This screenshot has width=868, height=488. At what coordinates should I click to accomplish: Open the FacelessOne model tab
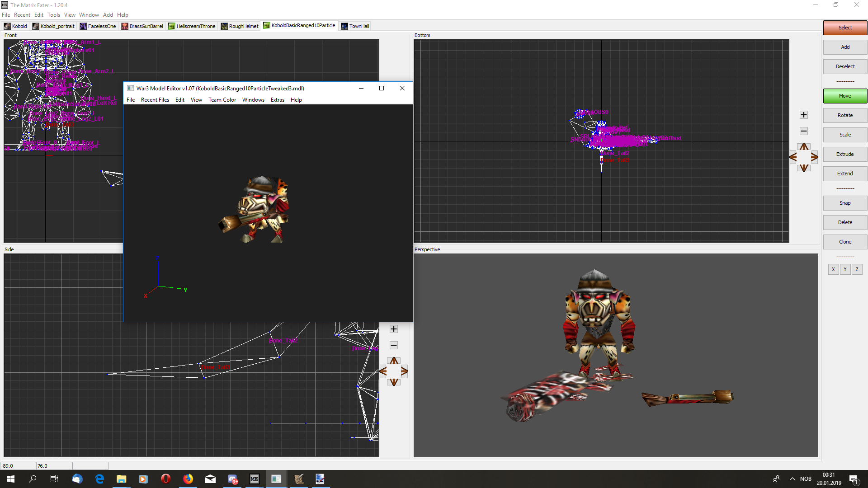98,26
